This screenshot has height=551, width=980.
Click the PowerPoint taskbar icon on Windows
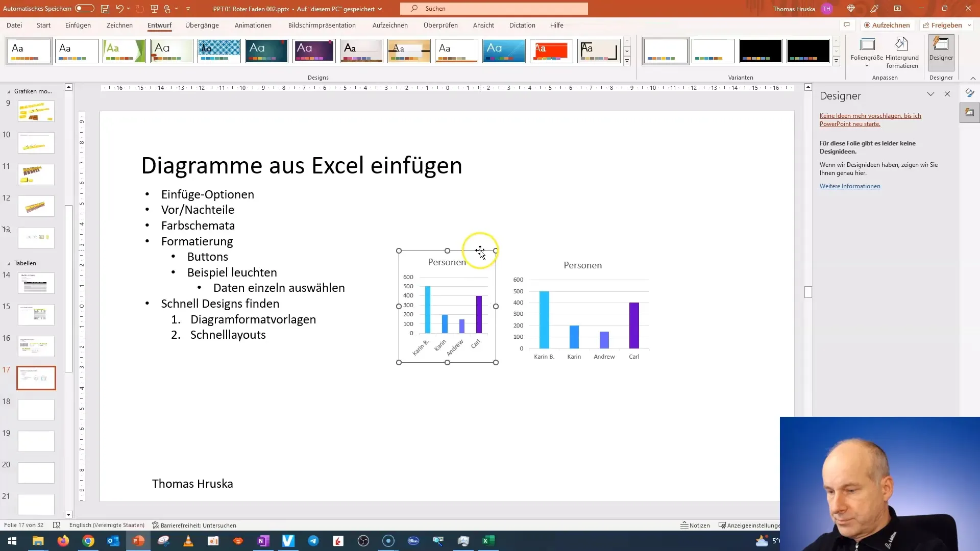pyautogui.click(x=138, y=540)
